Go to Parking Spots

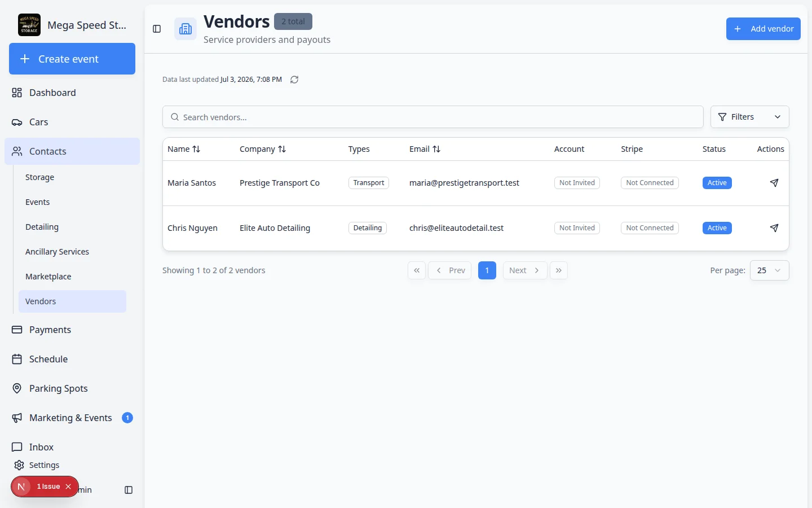(x=72, y=388)
